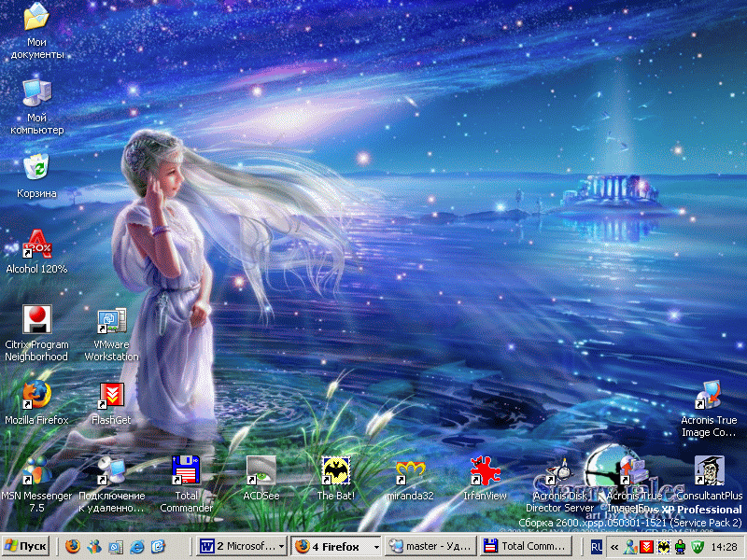Launch Internet Explorer from the quick launch bar
The image size is (747, 560).
(x=137, y=546)
